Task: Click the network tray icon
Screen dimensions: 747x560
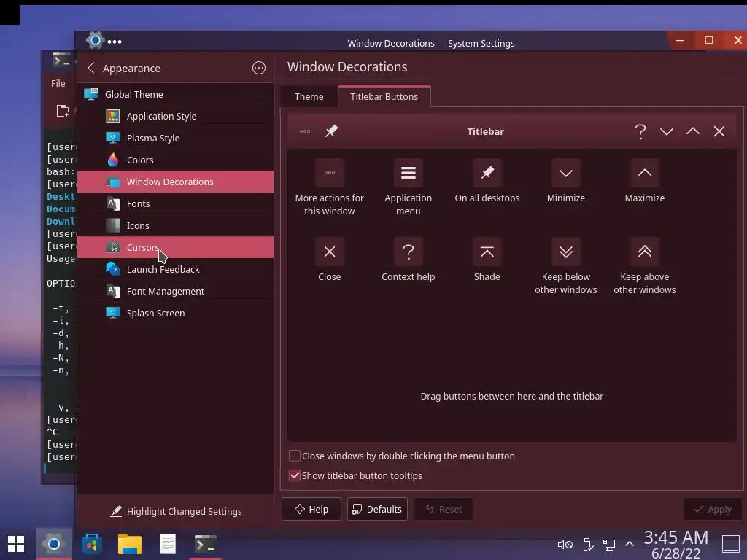Action: coord(609,544)
